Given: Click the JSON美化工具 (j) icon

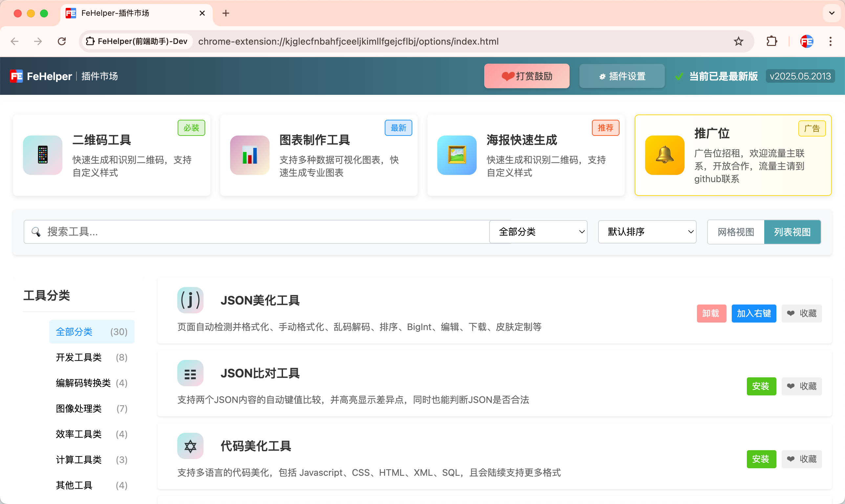Looking at the screenshot, I should (190, 300).
